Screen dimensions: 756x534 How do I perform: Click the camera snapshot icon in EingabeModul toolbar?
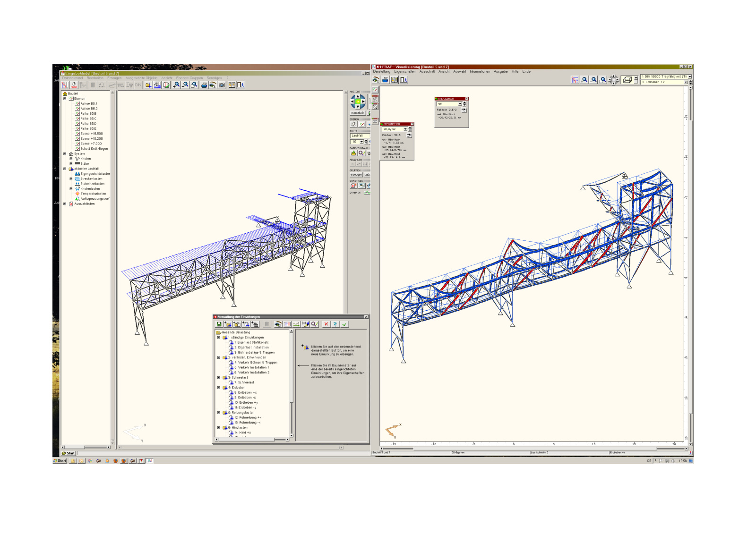222,85
